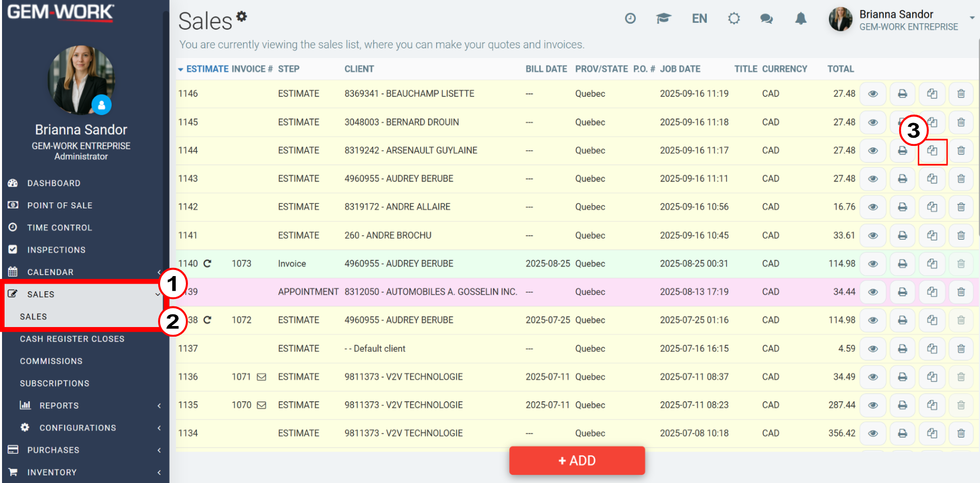Add a new sale with the ADD button
Screen dimensions: 980x483
577,460
